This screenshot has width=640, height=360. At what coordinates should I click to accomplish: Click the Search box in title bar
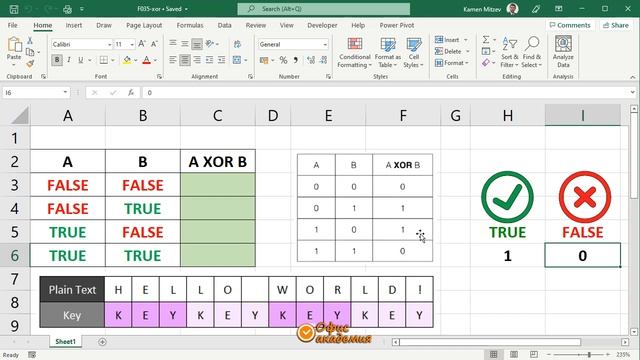(324, 9)
